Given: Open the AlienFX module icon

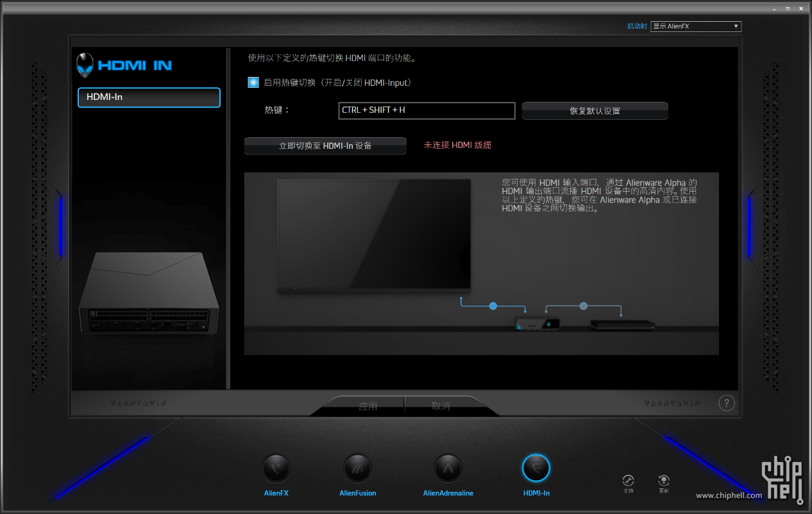Looking at the screenshot, I should point(276,468).
